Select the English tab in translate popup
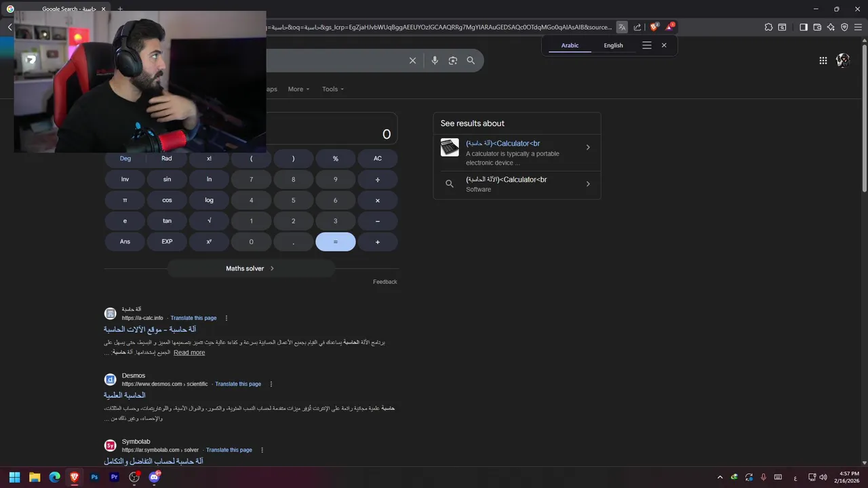The image size is (868, 488). coord(613,45)
